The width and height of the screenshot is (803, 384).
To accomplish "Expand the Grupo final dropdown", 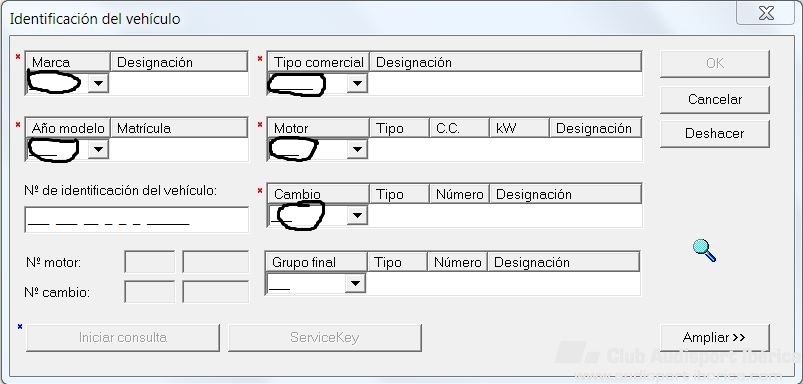I will click(x=355, y=283).
